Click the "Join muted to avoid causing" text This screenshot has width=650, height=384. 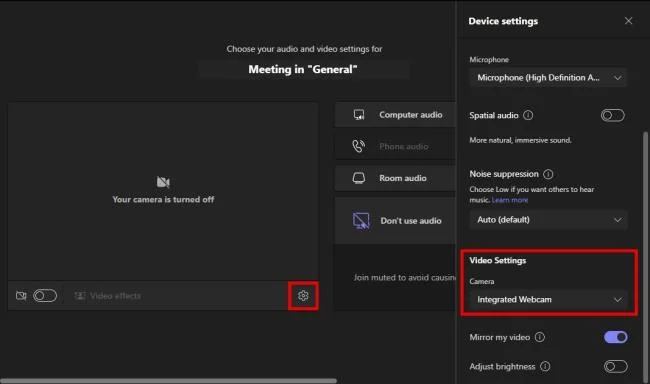click(x=405, y=277)
